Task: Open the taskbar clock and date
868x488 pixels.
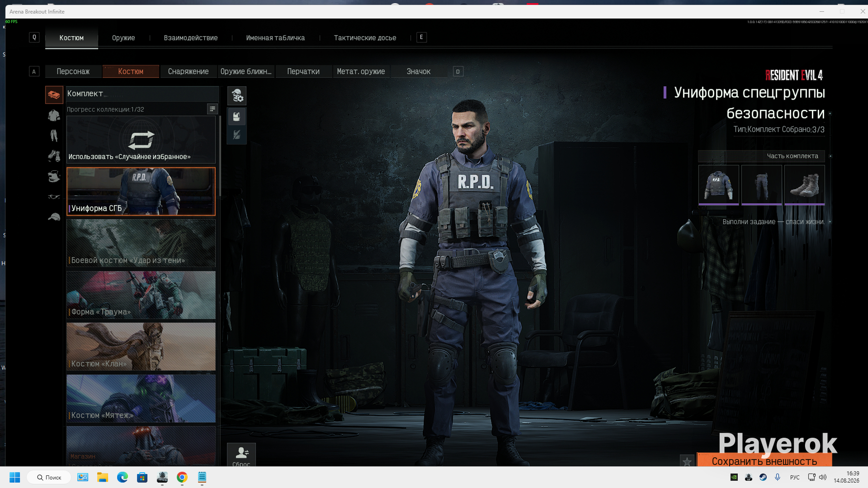Action: coord(847,477)
